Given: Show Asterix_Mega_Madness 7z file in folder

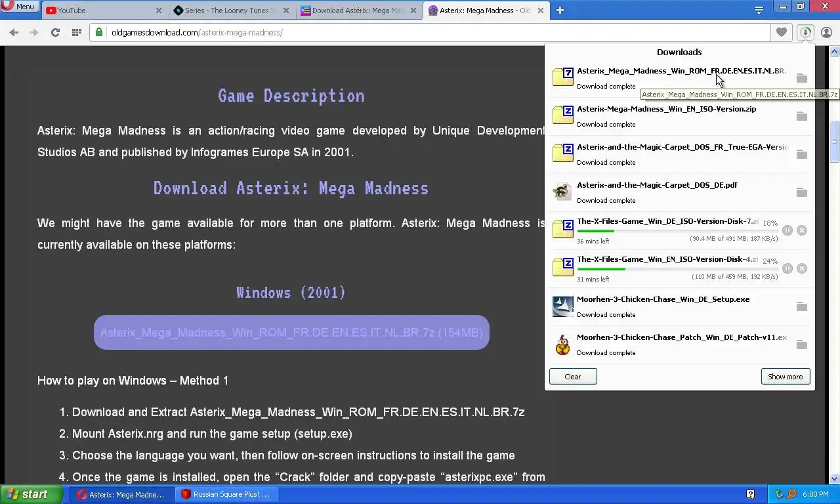Looking at the screenshot, I should click(x=801, y=78).
